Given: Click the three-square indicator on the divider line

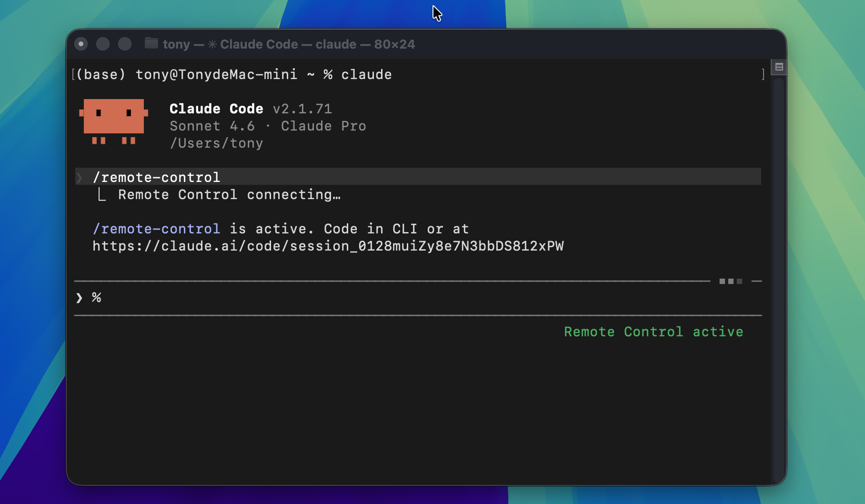Looking at the screenshot, I should (730, 282).
